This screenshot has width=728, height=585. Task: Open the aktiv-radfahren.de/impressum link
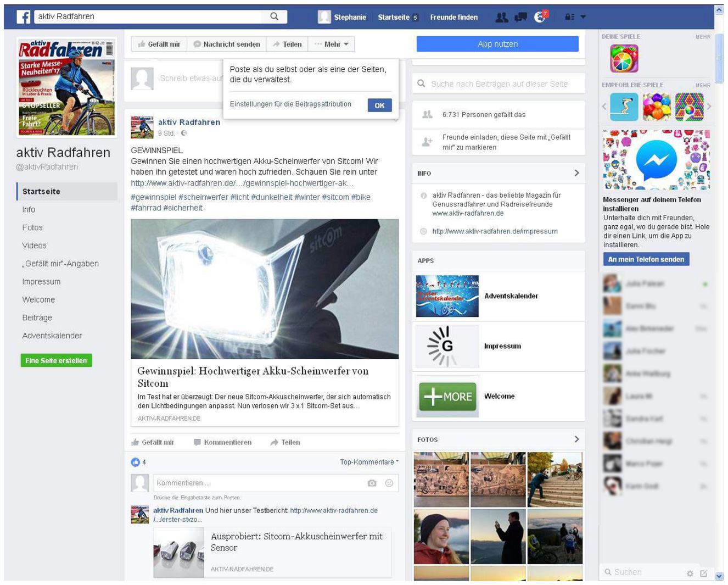pyautogui.click(x=495, y=231)
